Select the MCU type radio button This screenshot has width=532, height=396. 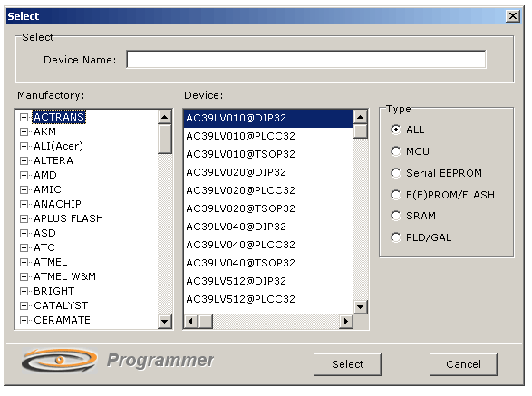click(x=396, y=151)
